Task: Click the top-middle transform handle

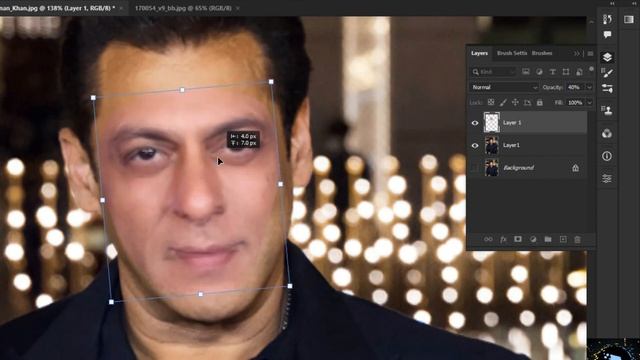Action: click(182, 90)
